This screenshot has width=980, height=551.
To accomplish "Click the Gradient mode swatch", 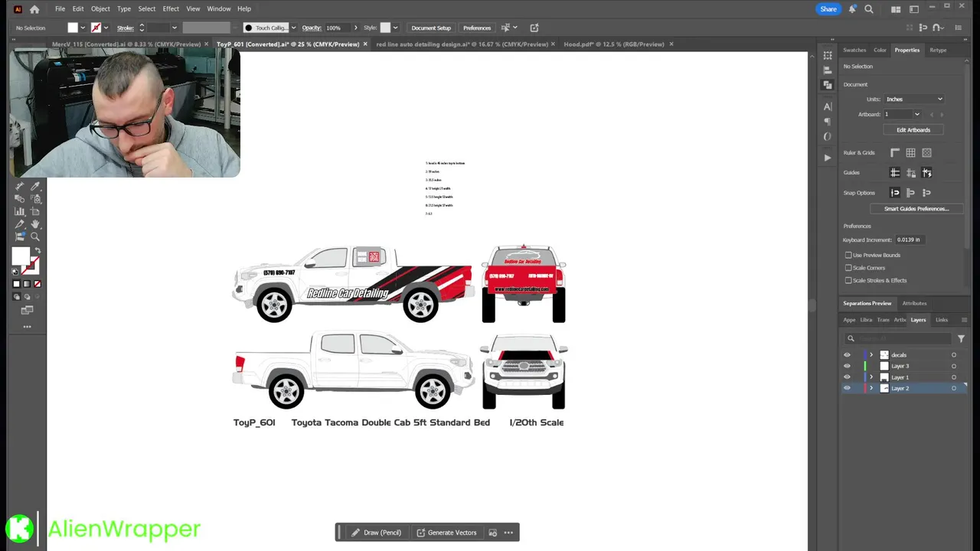I will coord(27,284).
